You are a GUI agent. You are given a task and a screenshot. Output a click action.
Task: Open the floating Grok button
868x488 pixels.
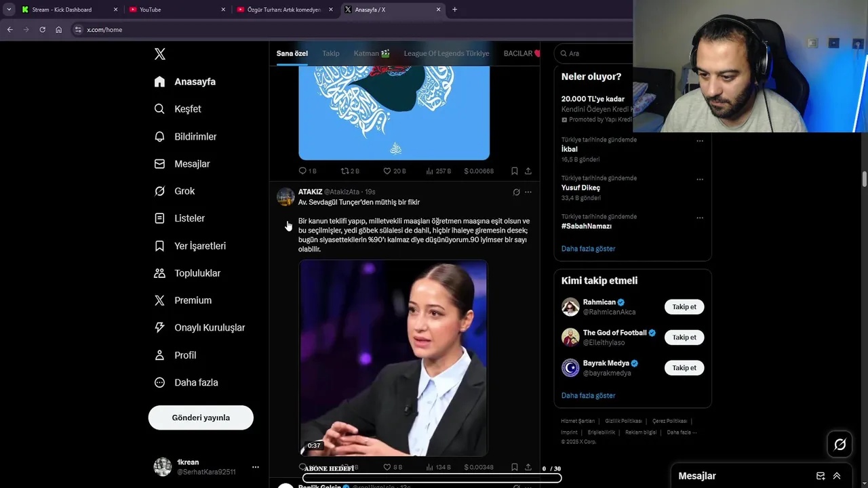pos(840,445)
